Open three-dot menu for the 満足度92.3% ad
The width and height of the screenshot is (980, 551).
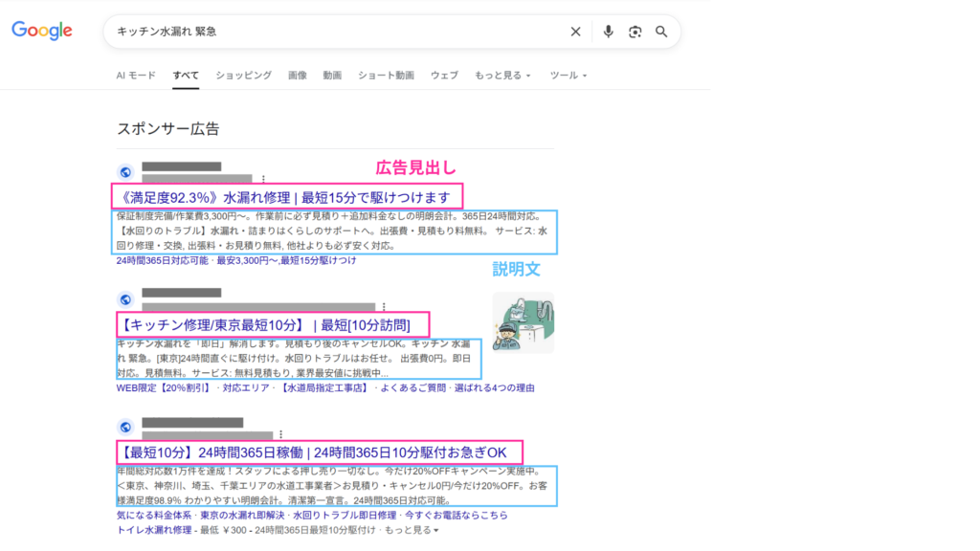tap(264, 178)
